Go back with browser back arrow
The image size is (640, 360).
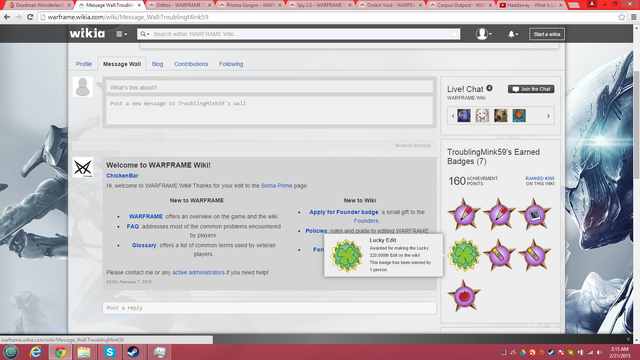click(x=7, y=17)
